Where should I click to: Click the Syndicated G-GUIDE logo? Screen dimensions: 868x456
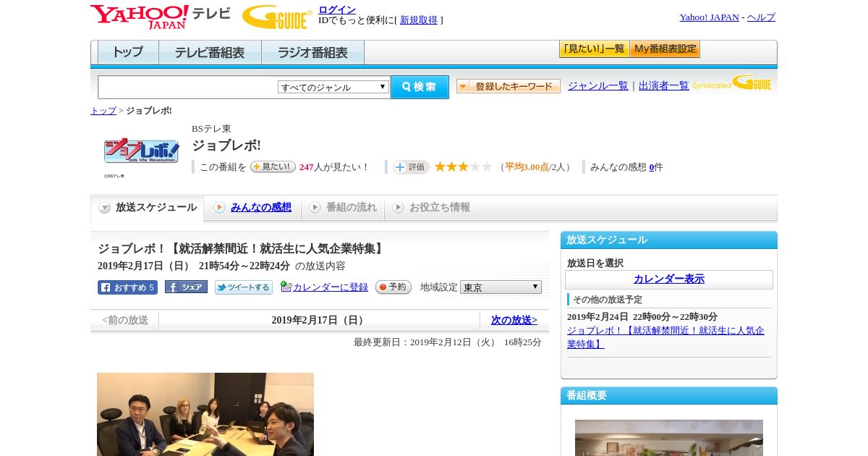click(732, 83)
